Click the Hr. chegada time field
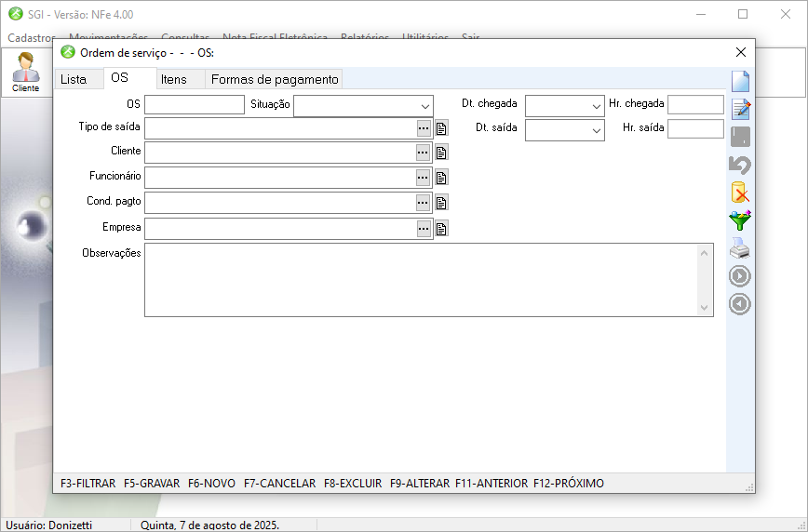The width and height of the screenshot is (808, 532). tap(695, 104)
